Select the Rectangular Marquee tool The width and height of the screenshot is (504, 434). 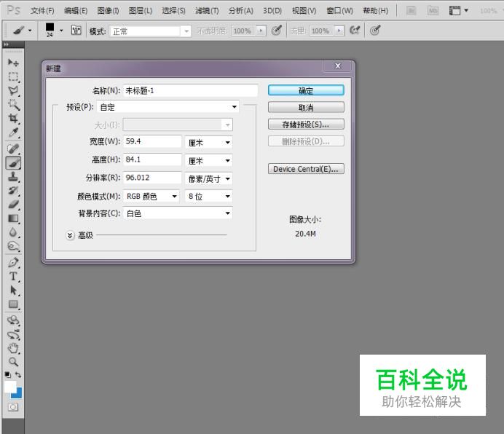coord(13,77)
